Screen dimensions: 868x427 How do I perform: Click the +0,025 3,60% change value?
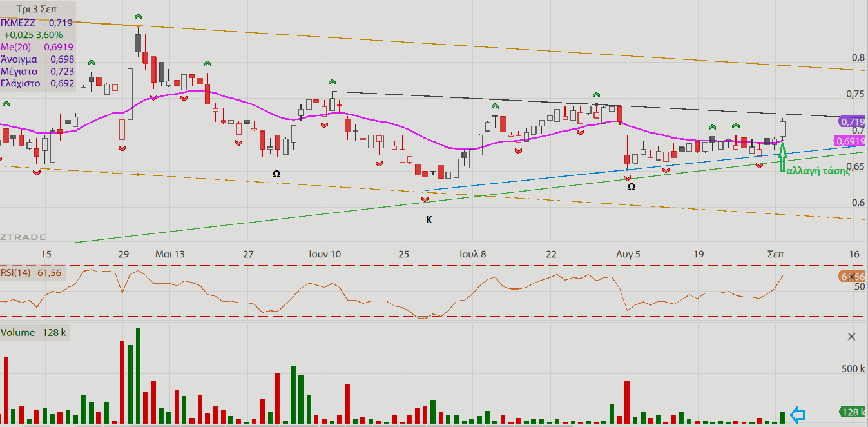pyautogui.click(x=33, y=35)
